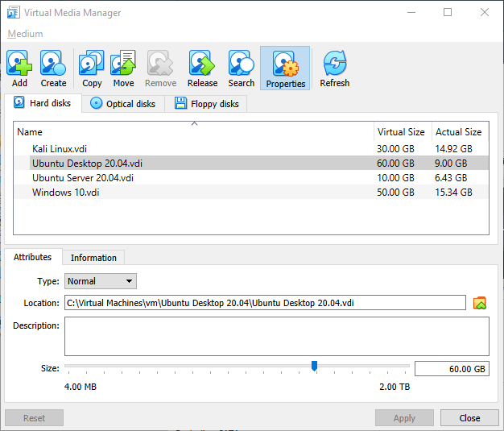Click the 10.00 GB virtual size cell
This screenshot has height=431, width=504.
(395, 177)
